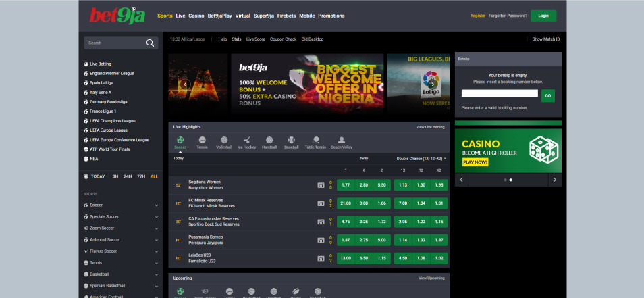Open Live tab in top navigation
Image resolution: width=644 pixels, height=298 pixels.
(180, 16)
